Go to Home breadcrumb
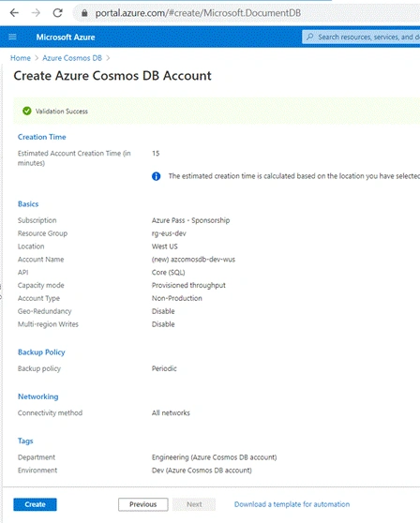The height and width of the screenshot is (523, 420). [21, 58]
